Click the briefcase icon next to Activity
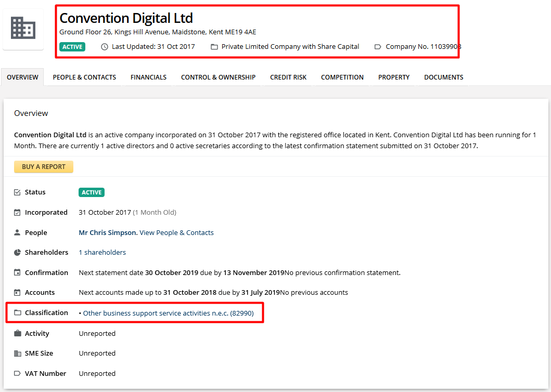 tap(17, 333)
